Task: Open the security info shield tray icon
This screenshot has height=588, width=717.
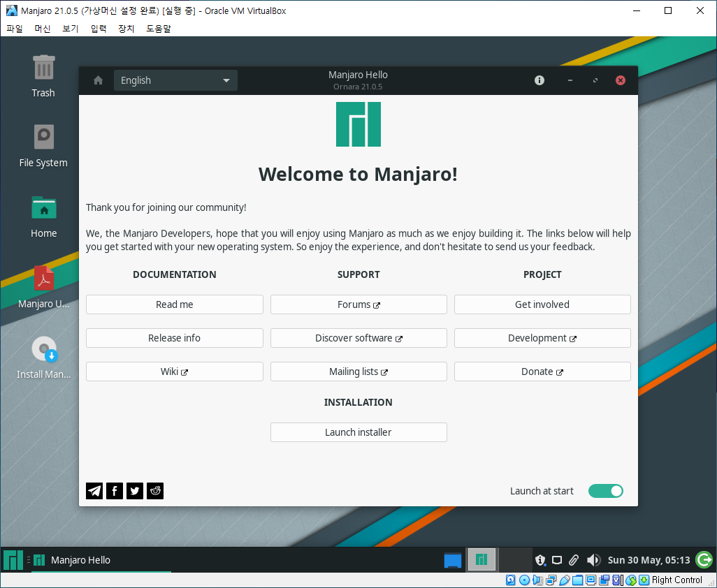Action: click(x=540, y=559)
